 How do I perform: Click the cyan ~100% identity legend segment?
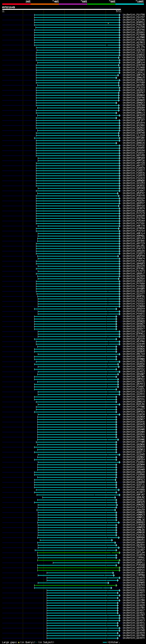click(x=130, y=4)
